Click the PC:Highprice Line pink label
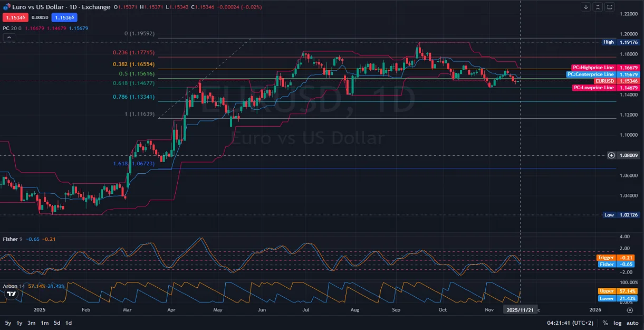644x330 pixels. tap(593, 68)
